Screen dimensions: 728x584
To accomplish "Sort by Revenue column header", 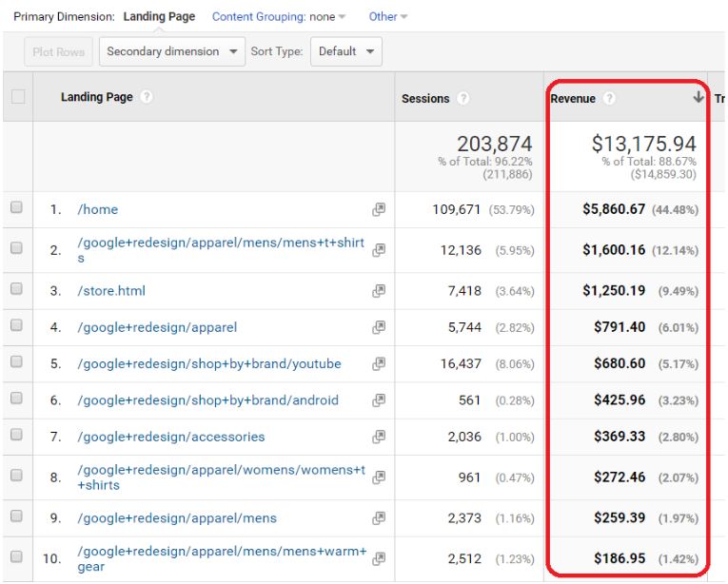I will coord(573,99).
